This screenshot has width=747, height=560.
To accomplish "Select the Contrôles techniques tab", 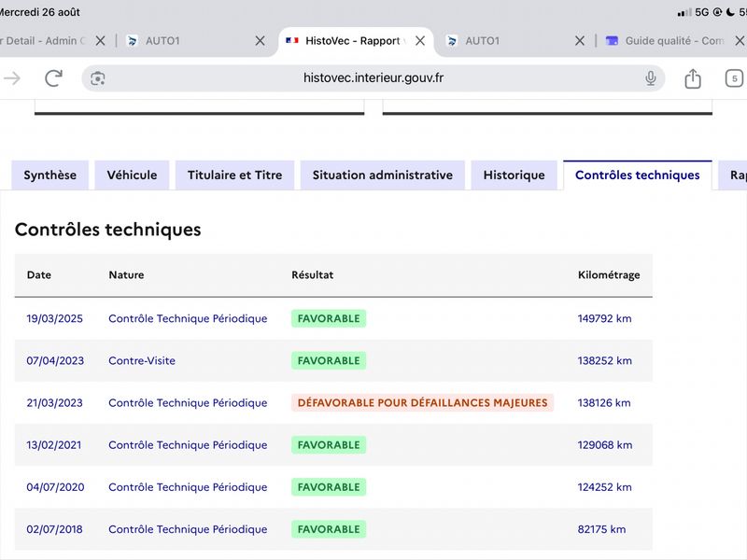I will [638, 175].
